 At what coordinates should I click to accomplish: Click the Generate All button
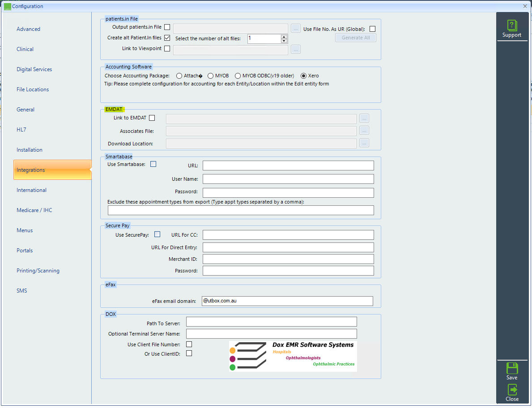point(355,37)
